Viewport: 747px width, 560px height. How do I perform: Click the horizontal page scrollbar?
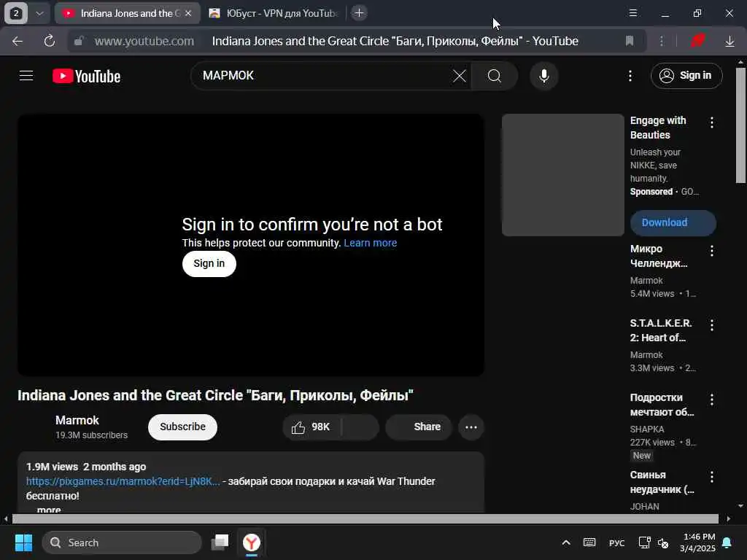click(365, 519)
